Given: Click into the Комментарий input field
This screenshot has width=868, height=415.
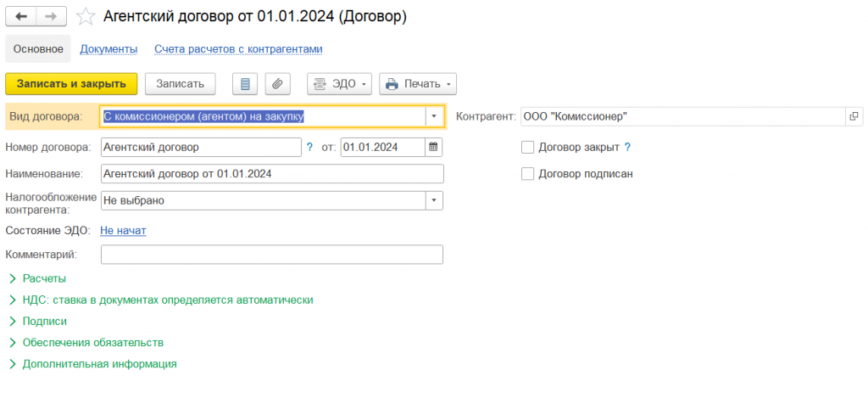Looking at the screenshot, I should (x=271, y=255).
